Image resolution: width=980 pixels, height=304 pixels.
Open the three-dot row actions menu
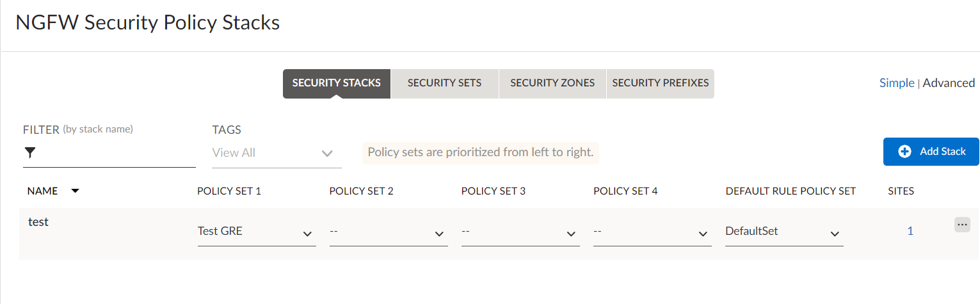[x=962, y=225]
